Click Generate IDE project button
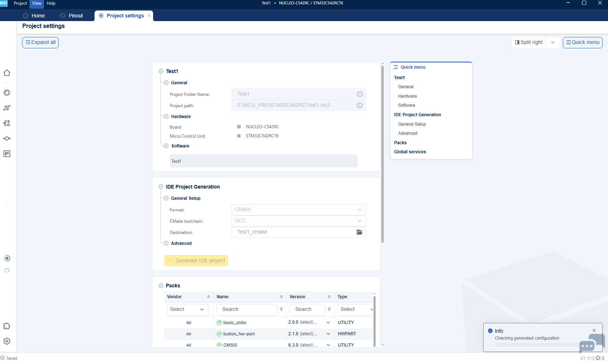 pos(196,260)
